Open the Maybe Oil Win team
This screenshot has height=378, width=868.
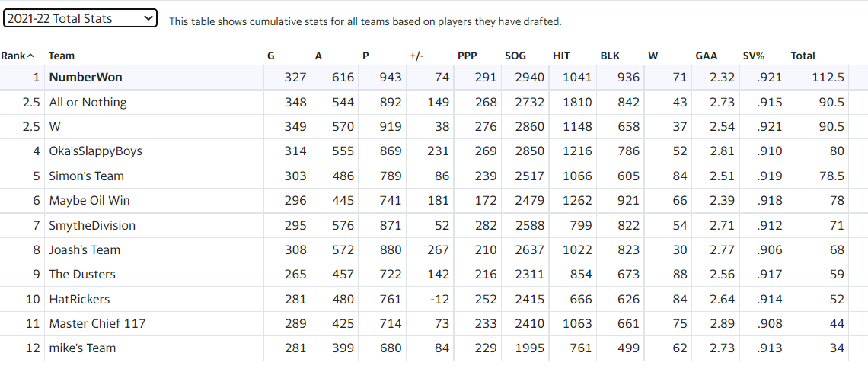pyautogui.click(x=89, y=201)
